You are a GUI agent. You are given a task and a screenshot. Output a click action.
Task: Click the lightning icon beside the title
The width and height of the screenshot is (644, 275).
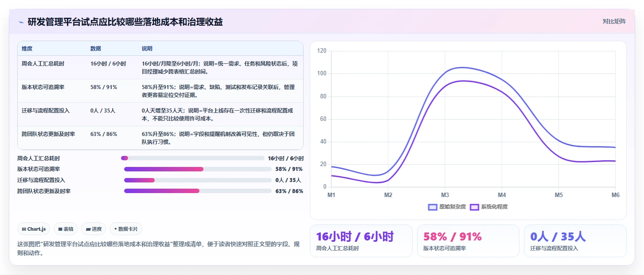(x=21, y=22)
